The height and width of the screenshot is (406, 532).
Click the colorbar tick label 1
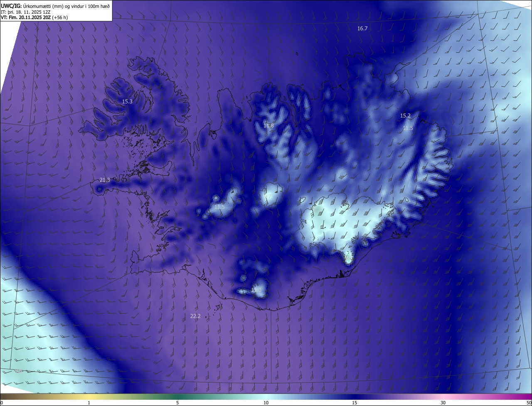89,403
